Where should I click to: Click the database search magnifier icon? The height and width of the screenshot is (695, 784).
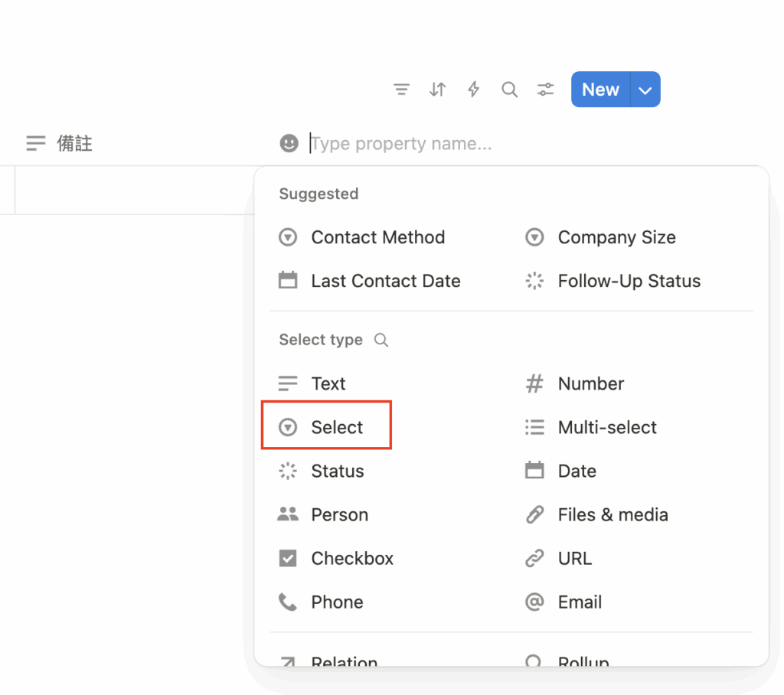pos(509,90)
